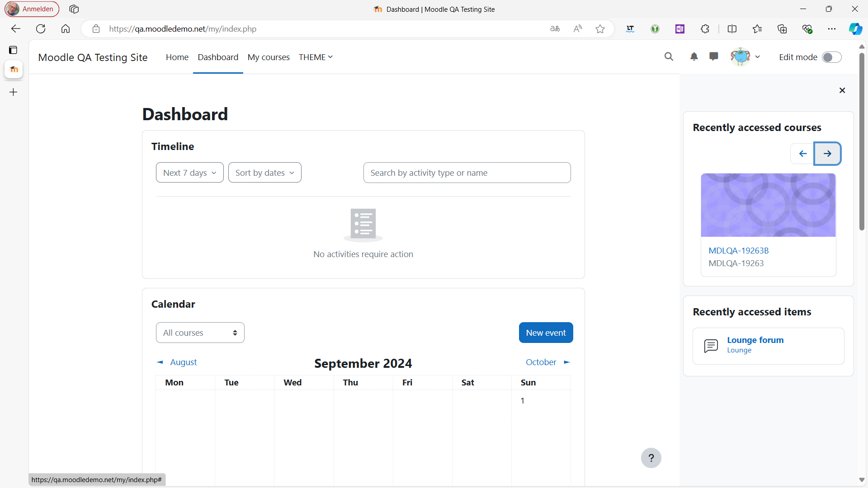Open browser settings and more menu
868x488 pixels.
832,29
